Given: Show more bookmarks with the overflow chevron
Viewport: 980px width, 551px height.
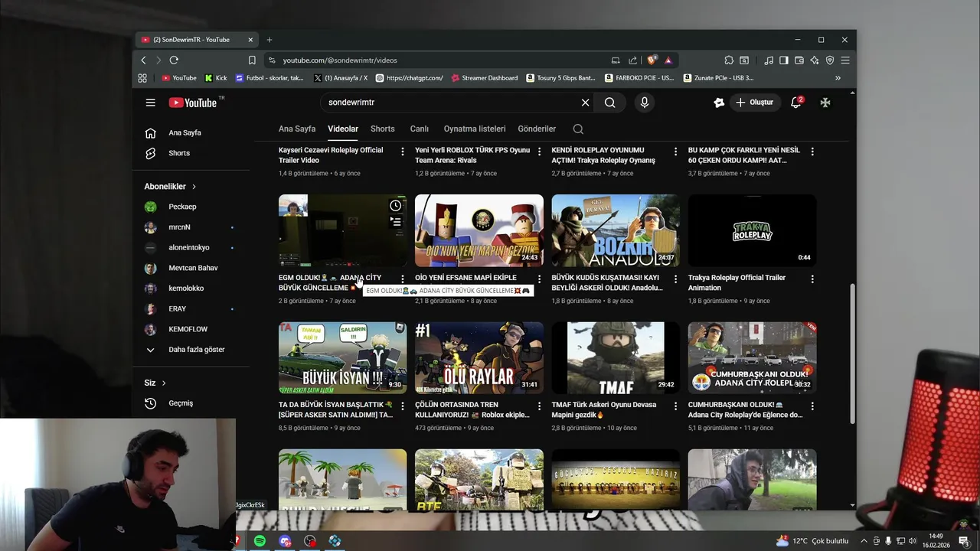Looking at the screenshot, I should 838,78.
